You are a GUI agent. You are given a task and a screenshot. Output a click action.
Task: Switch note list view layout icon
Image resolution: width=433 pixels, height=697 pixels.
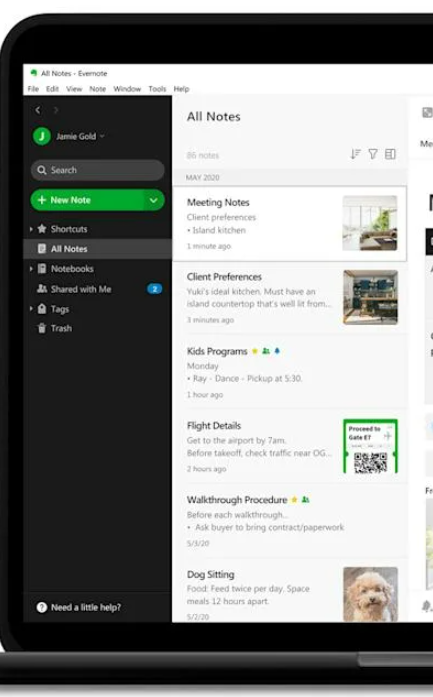pyautogui.click(x=390, y=154)
